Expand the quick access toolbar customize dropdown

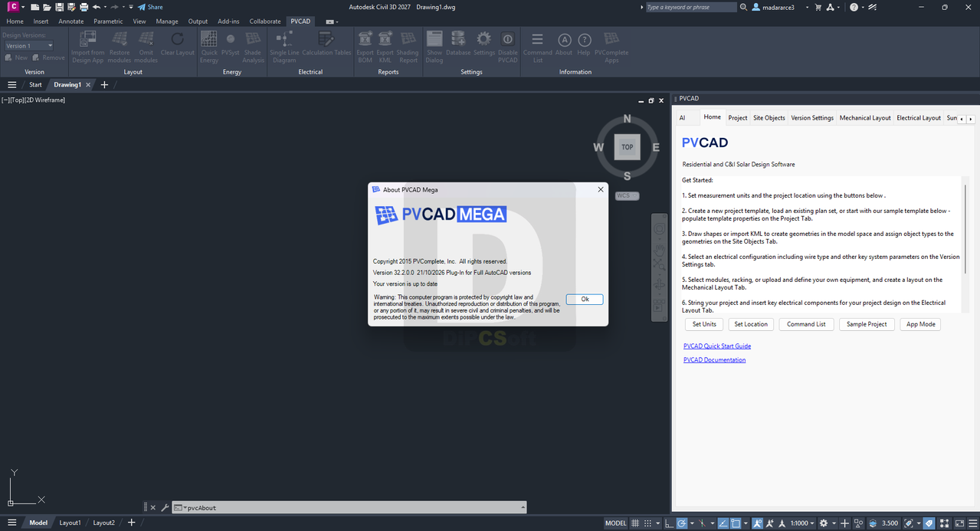pos(131,7)
